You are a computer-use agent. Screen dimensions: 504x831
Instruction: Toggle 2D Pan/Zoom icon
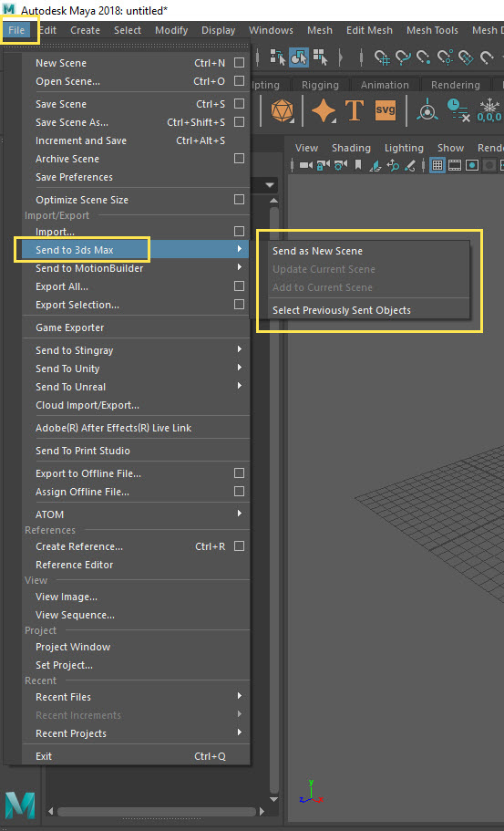click(393, 165)
